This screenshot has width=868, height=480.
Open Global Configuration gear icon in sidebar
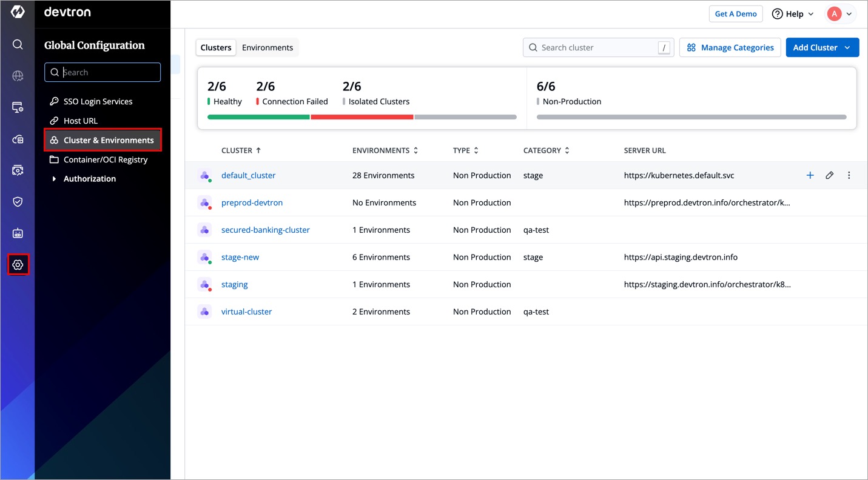click(18, 265)
